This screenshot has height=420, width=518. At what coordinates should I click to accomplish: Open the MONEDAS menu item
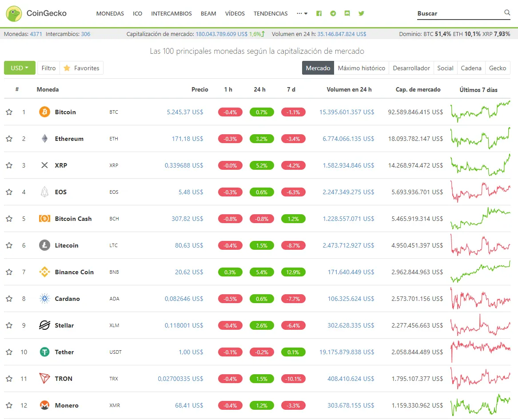coord(110,13)
